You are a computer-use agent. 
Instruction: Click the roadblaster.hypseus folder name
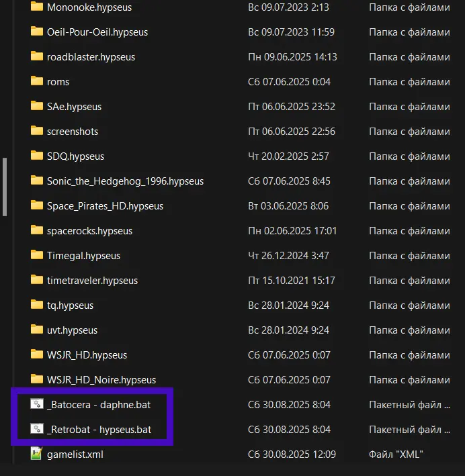coord(91,57)
